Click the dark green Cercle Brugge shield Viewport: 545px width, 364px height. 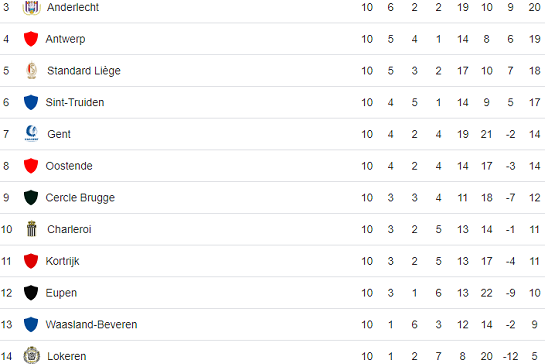31,197
